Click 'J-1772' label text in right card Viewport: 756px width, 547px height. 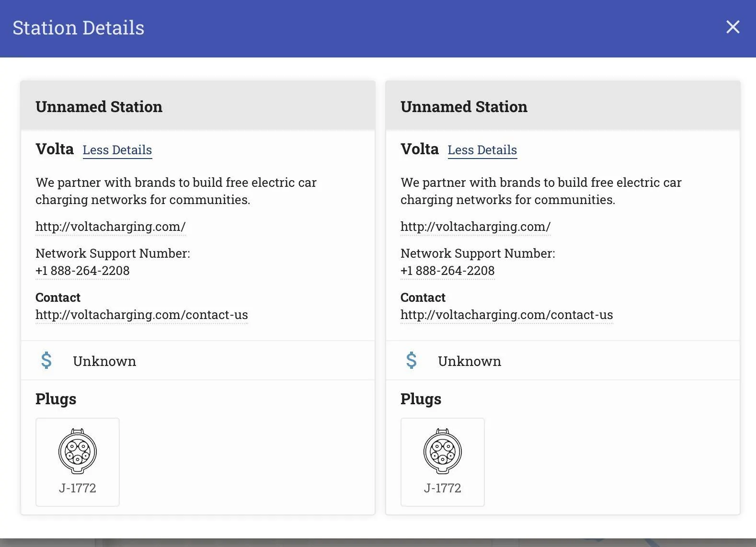[443, 488]
